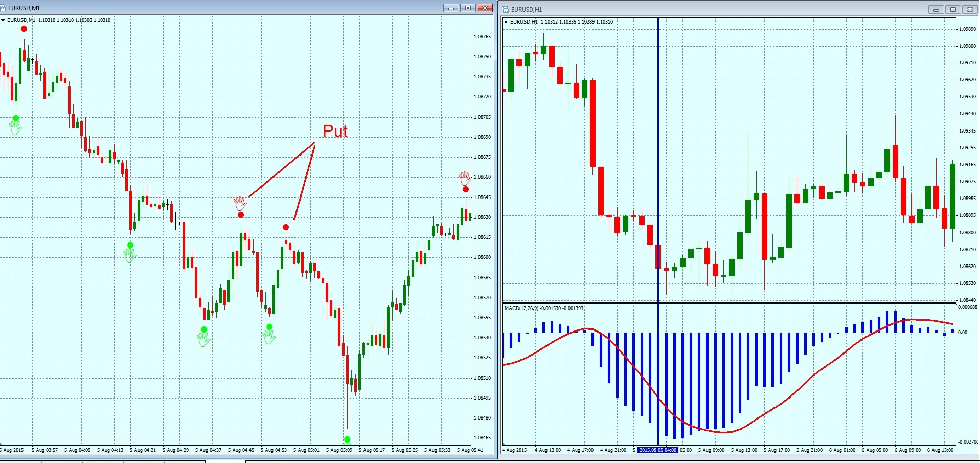The image size is (980, 463).
Task: Maximize the EURUSD,H1 chart window
Action: pyautogui.click(x=953, y=9)
